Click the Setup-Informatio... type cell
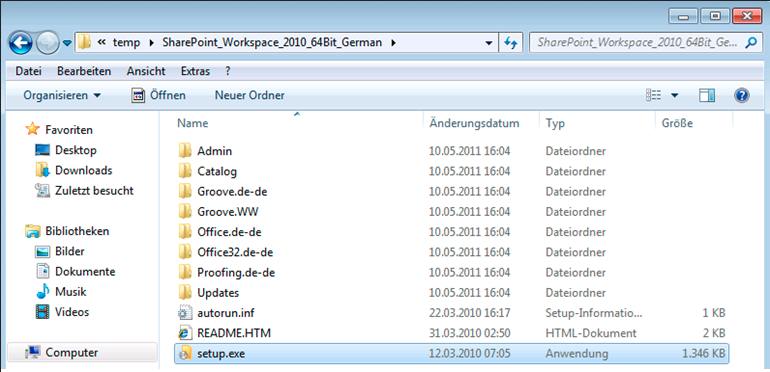The height and width of the screenshot is (372, 770). pos(594,313)
